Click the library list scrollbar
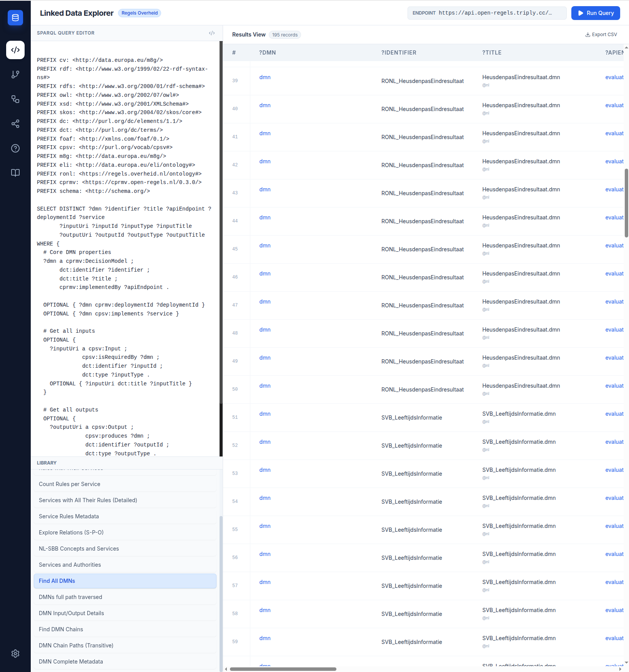The height and width of the screenshot is (672, 629). pos(221,594)
